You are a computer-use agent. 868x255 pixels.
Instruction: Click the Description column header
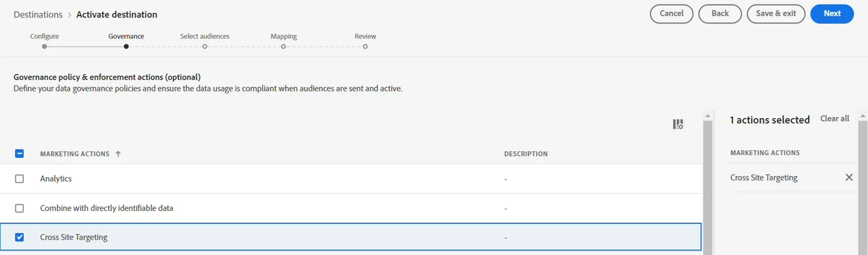[x=526, y=153]
